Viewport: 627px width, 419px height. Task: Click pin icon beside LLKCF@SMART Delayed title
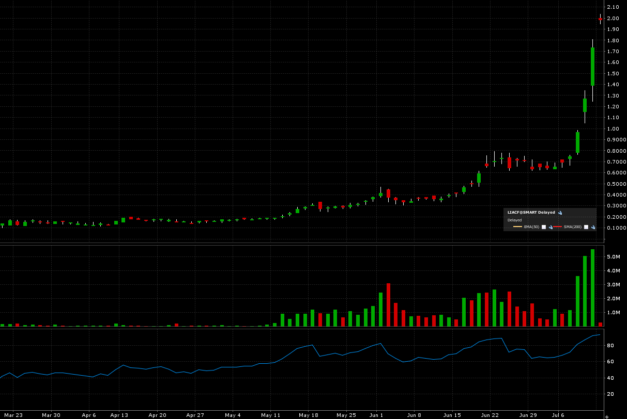pyautogui.click(x=560, y=213)
